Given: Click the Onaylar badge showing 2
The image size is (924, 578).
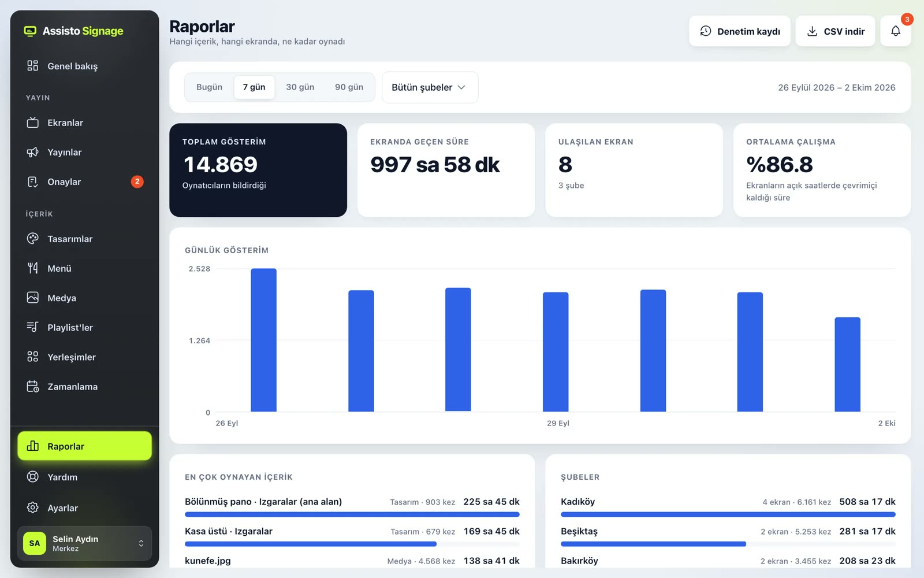Looking at the screenshot, I should [137, 181].
